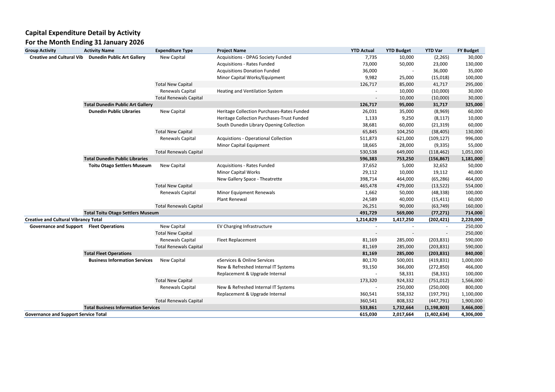Select the 'Project Name' column header
The width and height of the screenshot is (555, 392).
click(x=231, y=51)
